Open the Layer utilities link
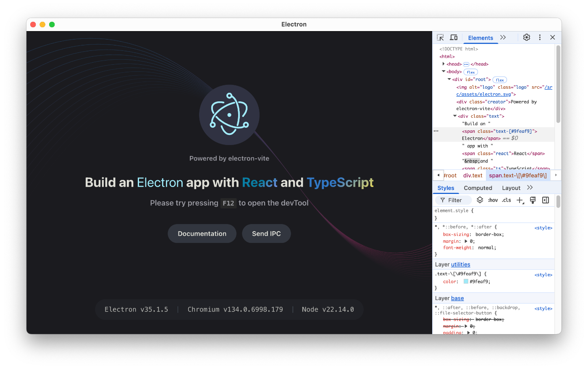The height and width of the screenshot is (369, 588). (461, 264)
